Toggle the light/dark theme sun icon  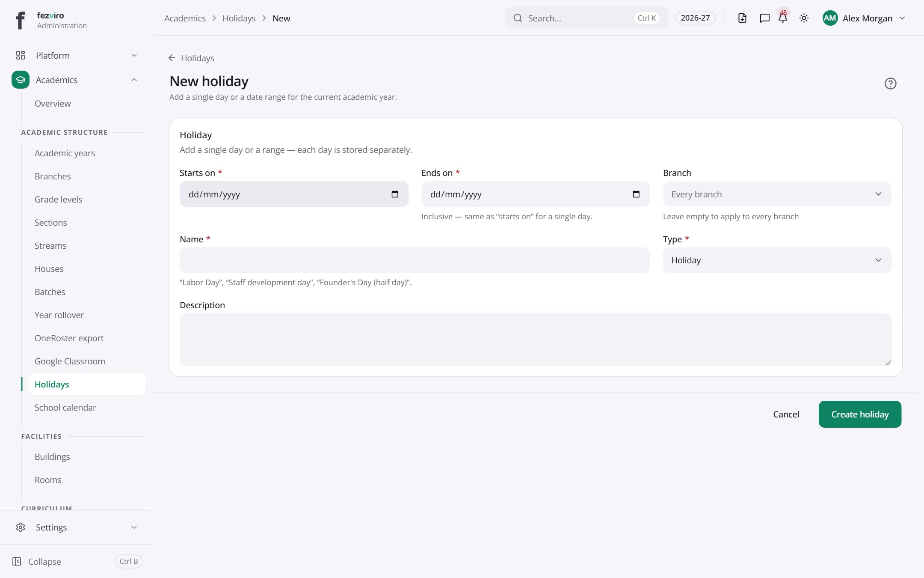804,18
